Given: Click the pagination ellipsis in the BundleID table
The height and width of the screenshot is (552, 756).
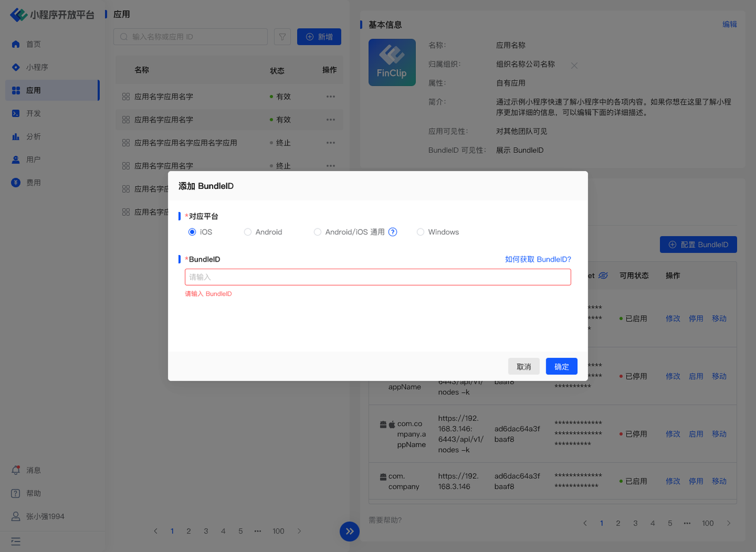Looking at the screenshot, I should 687,523.
